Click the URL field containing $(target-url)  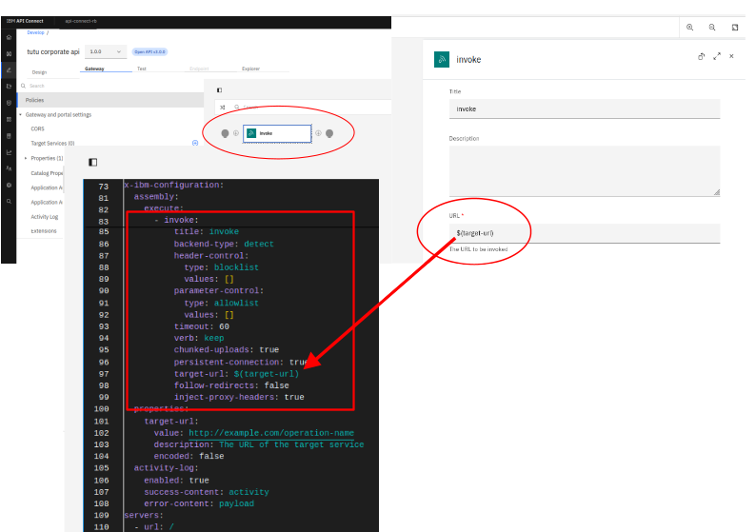click(x=584, y=232)
